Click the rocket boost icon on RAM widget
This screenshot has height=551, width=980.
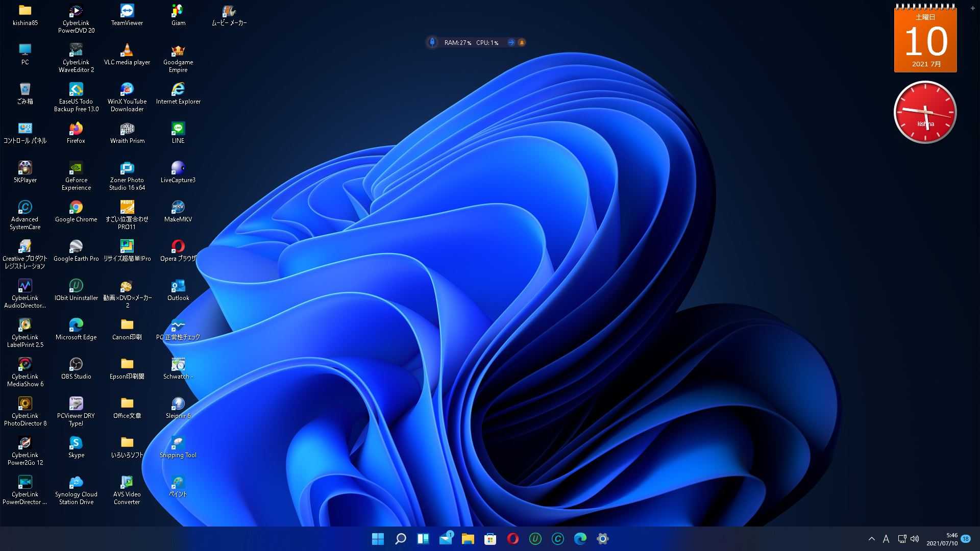(x=432, y=42)
